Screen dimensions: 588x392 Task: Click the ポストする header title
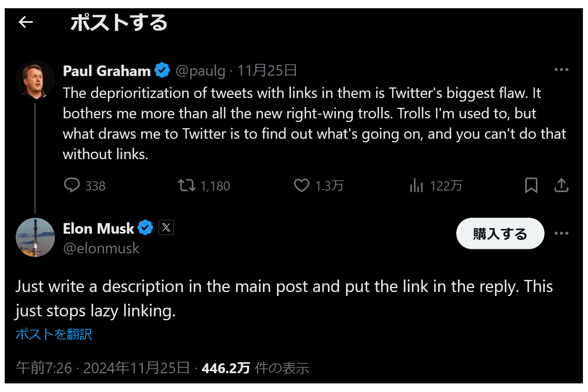[x=118, y=23]
